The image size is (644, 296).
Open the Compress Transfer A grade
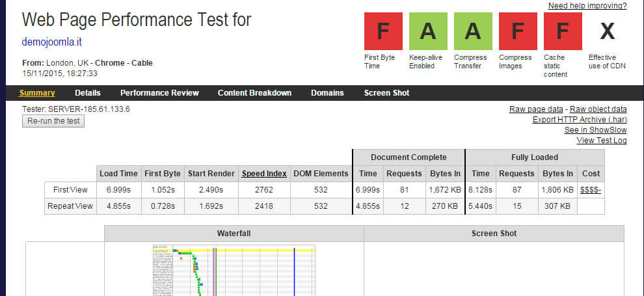[x=473, y=31]
